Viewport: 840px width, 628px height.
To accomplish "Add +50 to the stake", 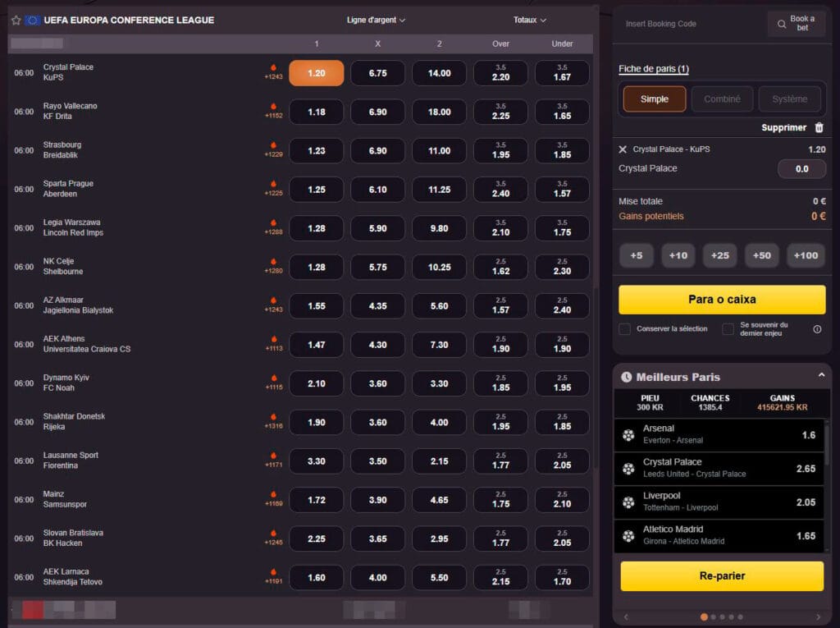I will (762, 255).
